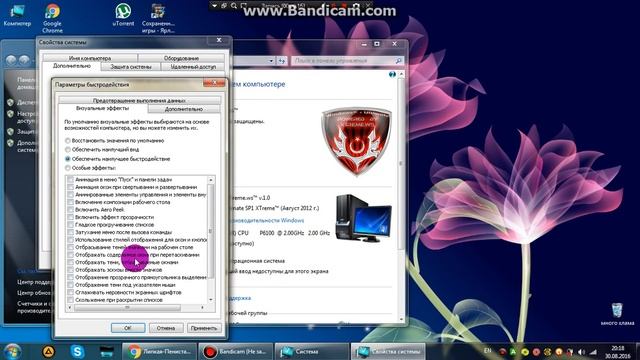Image resolution: width=640 pixels, height=360 pixels.
Task: Click the Forward arrow in the System window
Action: [x=24, y=60]
